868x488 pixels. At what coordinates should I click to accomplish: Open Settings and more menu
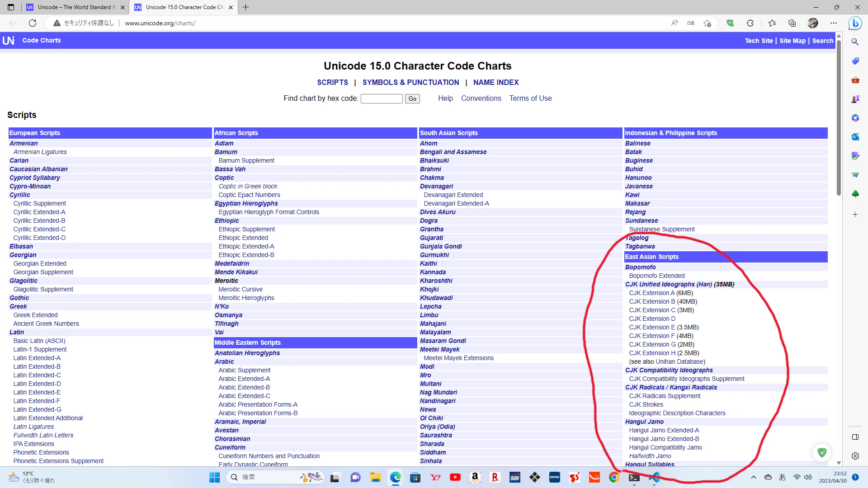pos(834,23)
